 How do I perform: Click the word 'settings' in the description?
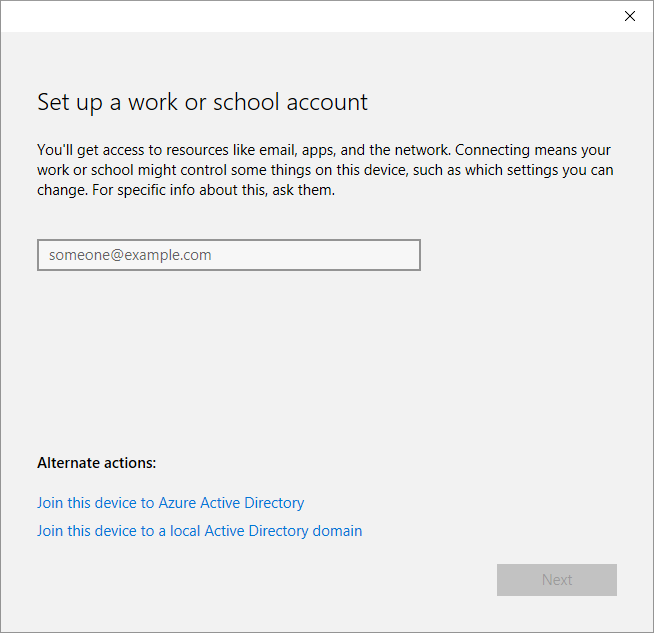(531, 170)
